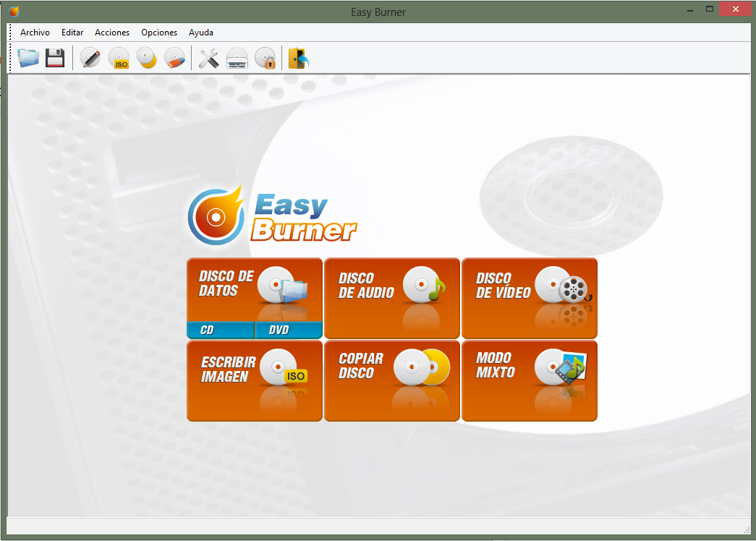Click the copy disc icon in the toolbar
This screenshot has width=756, height=541.
click(x=147, y=58)
